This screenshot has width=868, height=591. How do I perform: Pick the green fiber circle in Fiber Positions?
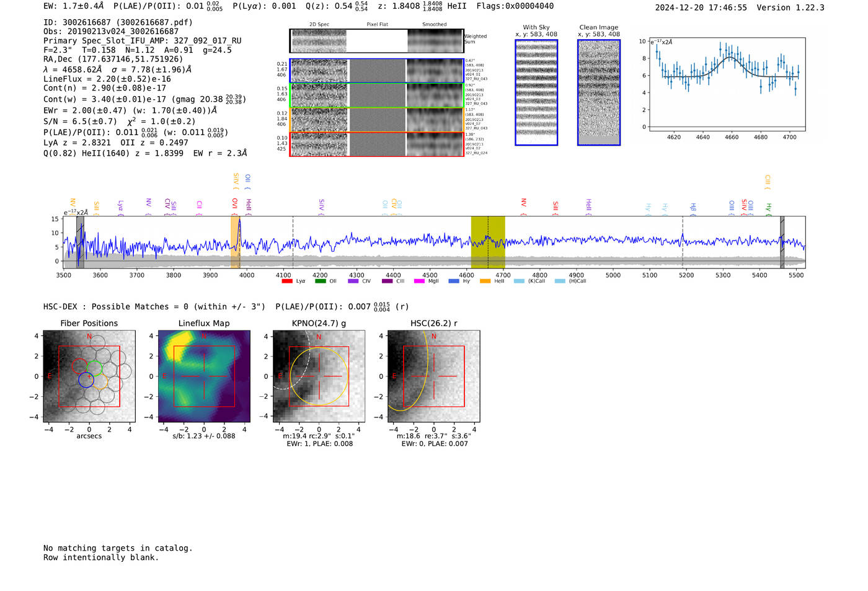tap(94, 368)
